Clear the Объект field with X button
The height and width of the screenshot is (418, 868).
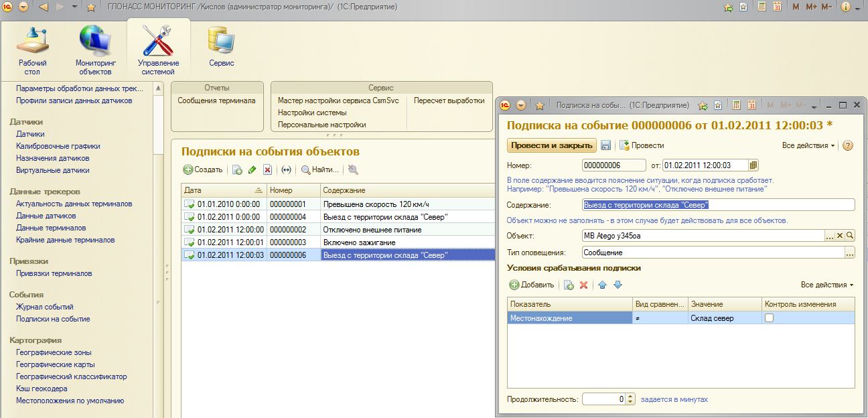[x=840, y=236]
